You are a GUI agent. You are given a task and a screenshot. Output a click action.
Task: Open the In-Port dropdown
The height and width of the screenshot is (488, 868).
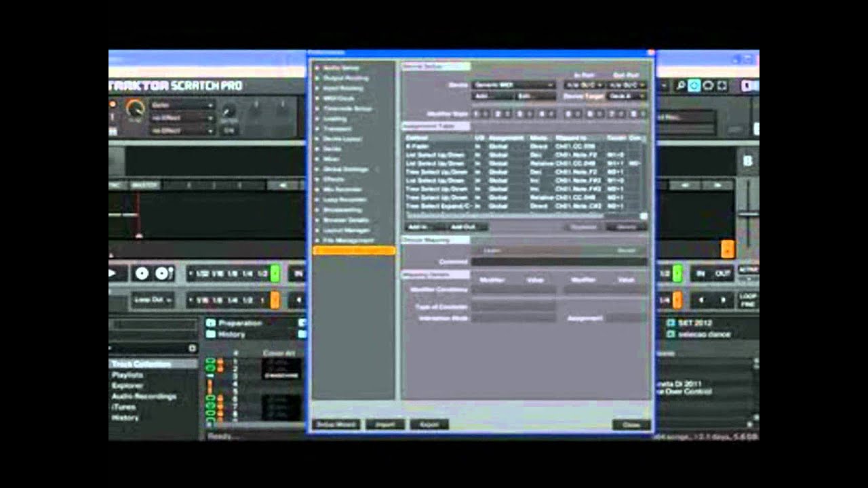pyautogui.click(x=583, y=85)
